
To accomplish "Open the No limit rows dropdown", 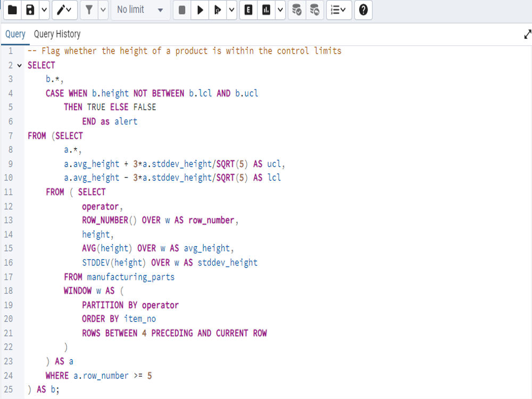I will click(140, 10).
